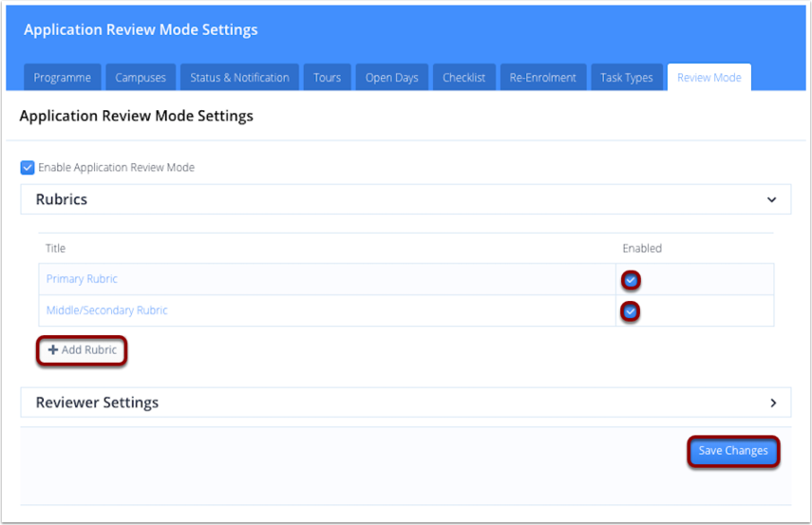This screenshot has height=525, width=812.
Task: Open the Programme tab
Action: tap(62, 78)
